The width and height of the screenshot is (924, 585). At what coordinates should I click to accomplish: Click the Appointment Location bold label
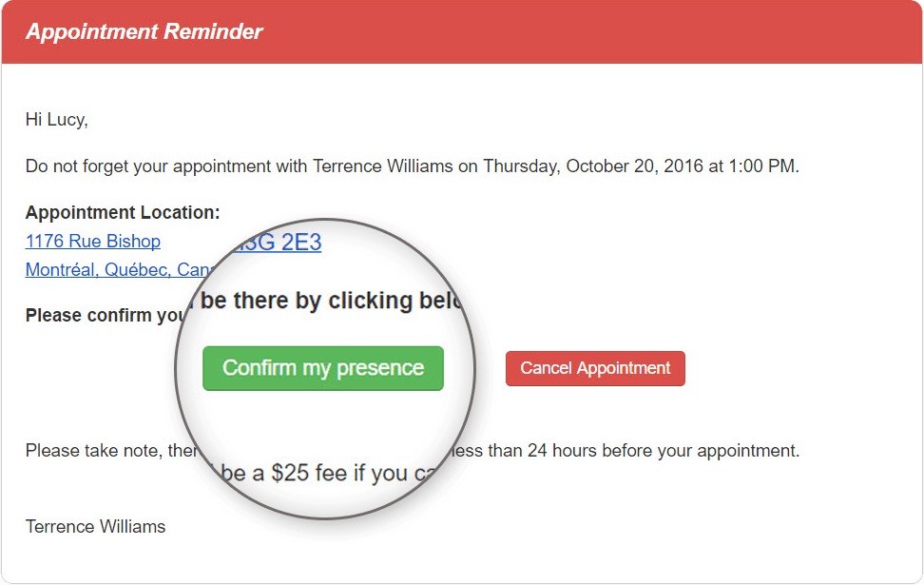point(123,212)
